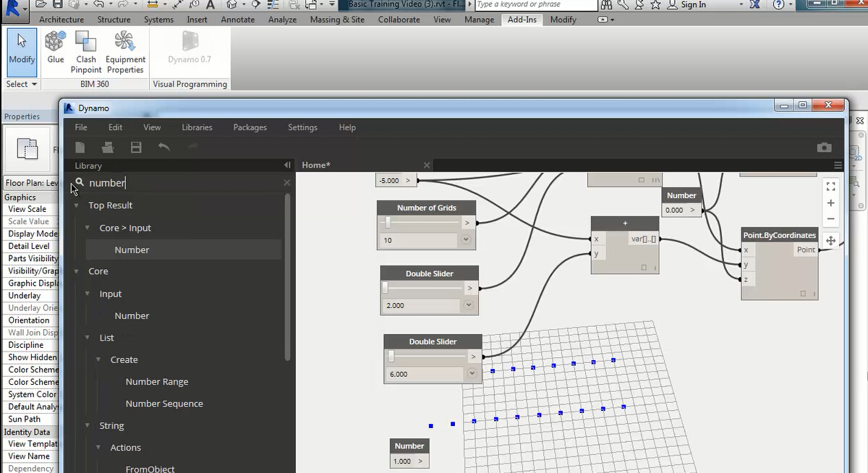The width and height of the screenshot is (868, 473).
Task: Open the Packages menu in Dynamo
Action: click(250, 127)
